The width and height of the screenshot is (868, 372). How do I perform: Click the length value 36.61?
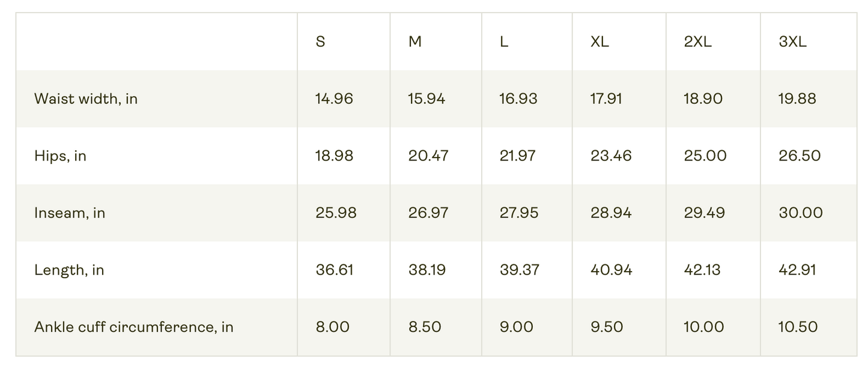335,270
